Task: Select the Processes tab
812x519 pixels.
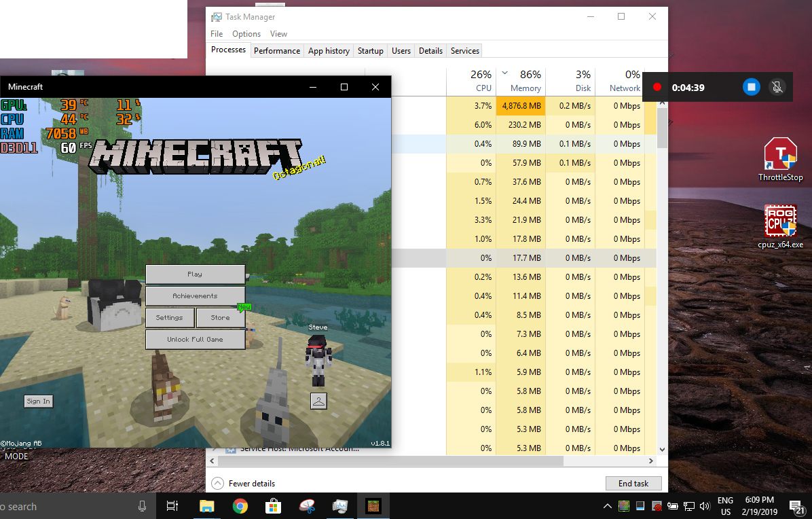Action: pos(228,50)
